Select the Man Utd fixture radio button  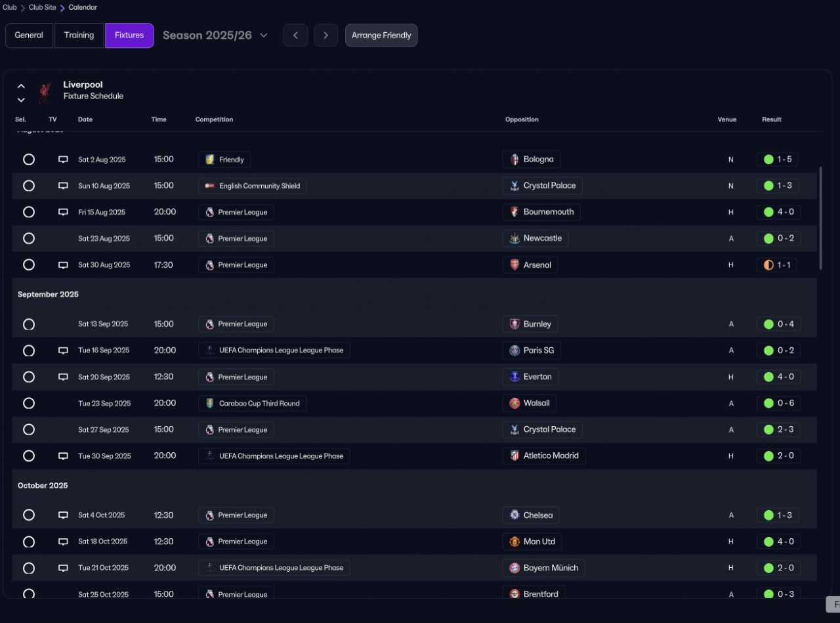29,542
